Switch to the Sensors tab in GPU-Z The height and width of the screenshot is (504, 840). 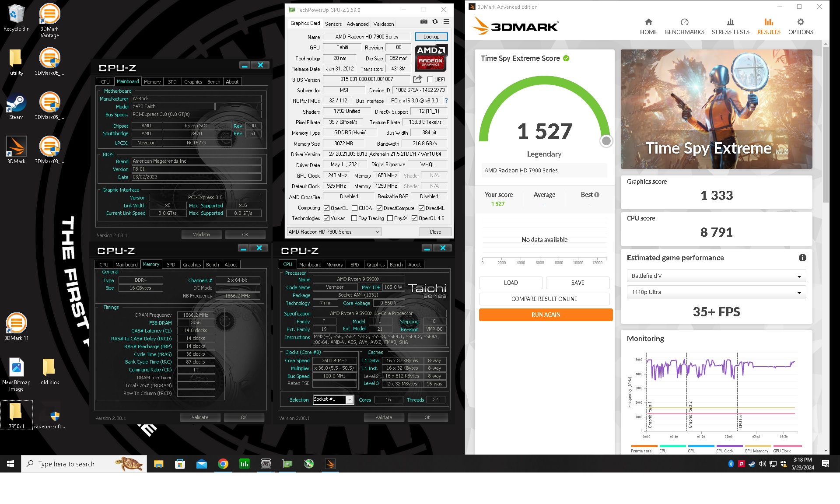pyautogui.click(x=333, y=24)
